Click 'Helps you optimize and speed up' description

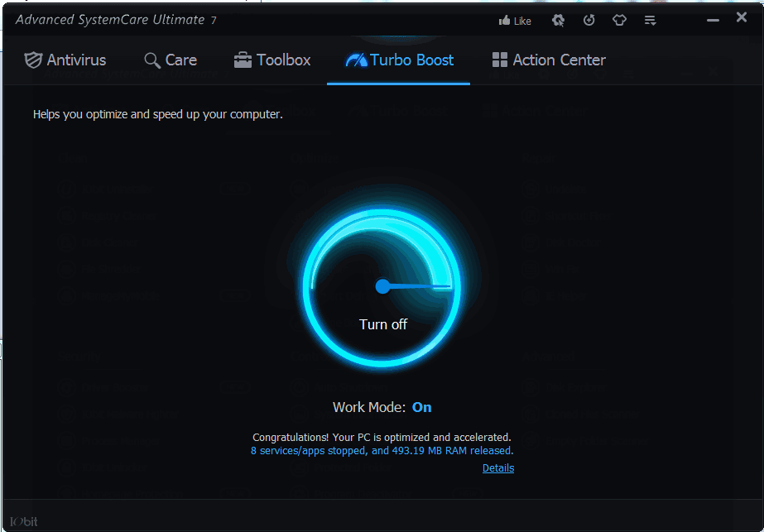point(158,114)
